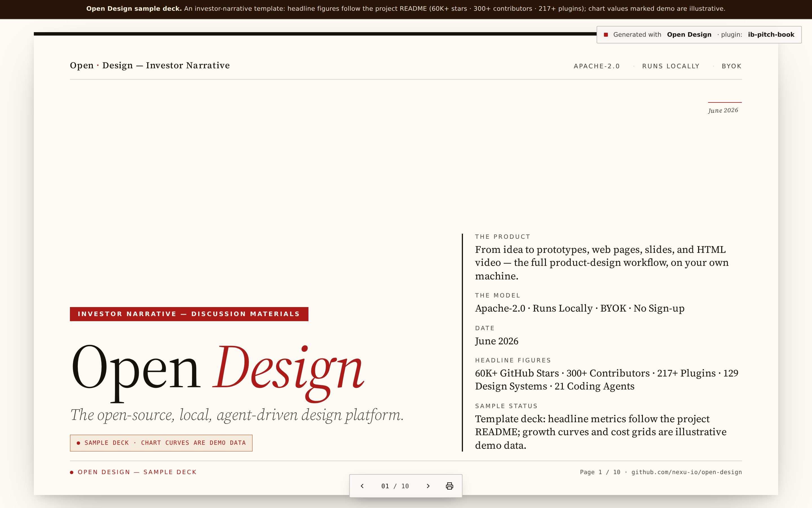Screen dimensions: 812x508
Task: Click the BYOK header label
Action: 731,66
